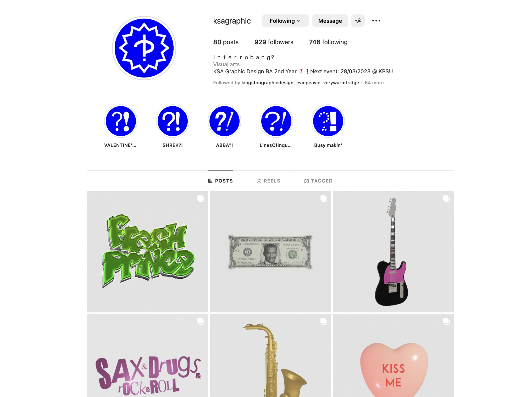Open the VALENTINE' story highlight

coord(121,121)
